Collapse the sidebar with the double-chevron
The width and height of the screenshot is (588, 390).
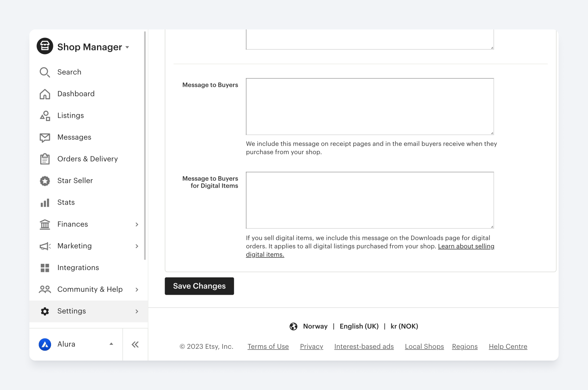coord(135,344)
